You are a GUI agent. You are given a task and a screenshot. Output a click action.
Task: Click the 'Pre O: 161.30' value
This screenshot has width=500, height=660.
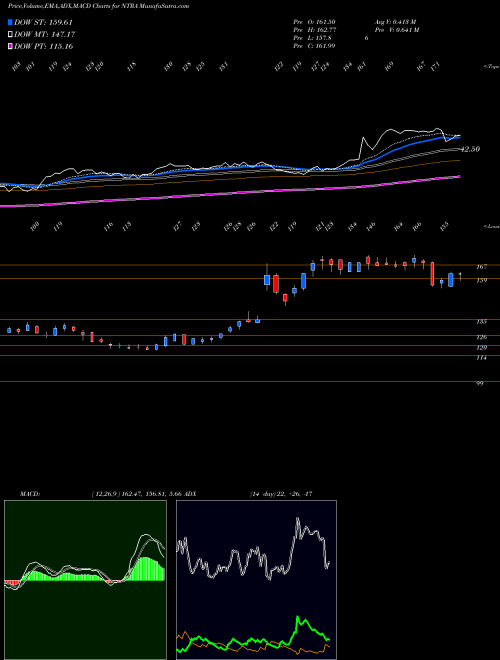(x=314, y=22)
